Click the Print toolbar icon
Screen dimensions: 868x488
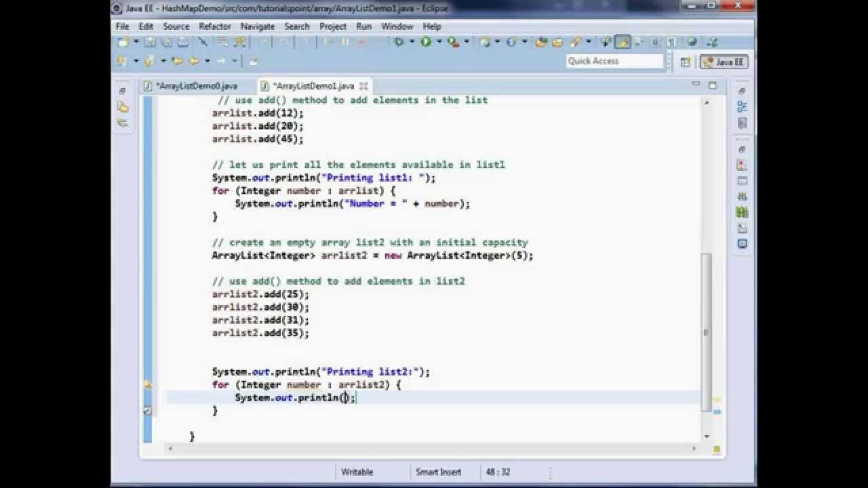click(182, 42)
